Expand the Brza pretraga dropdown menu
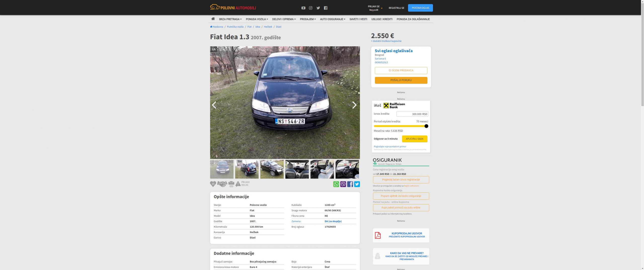Viewport: 644px width, 270px height. pyautogui.click(x=230, y=19)
